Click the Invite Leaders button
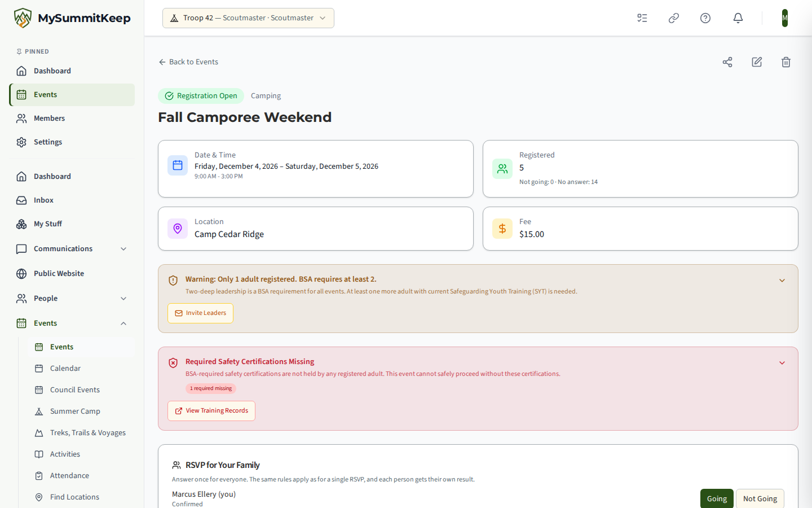The image size is (812, 508). (x=200, y=313)
